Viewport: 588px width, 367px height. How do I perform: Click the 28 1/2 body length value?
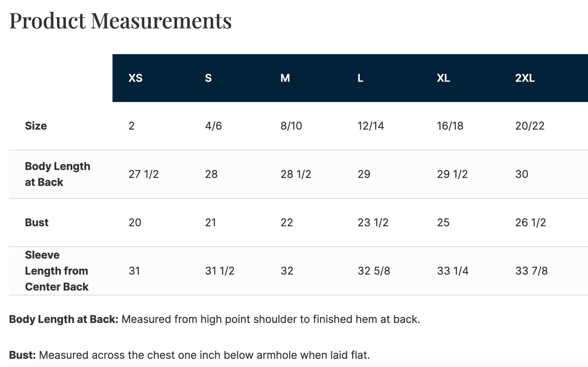pyautogui.click(x=296, y=174)
